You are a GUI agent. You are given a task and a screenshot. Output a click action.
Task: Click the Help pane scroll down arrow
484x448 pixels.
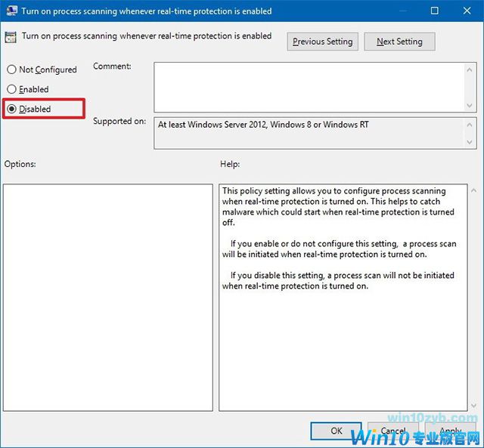click(x=474, y=406)
